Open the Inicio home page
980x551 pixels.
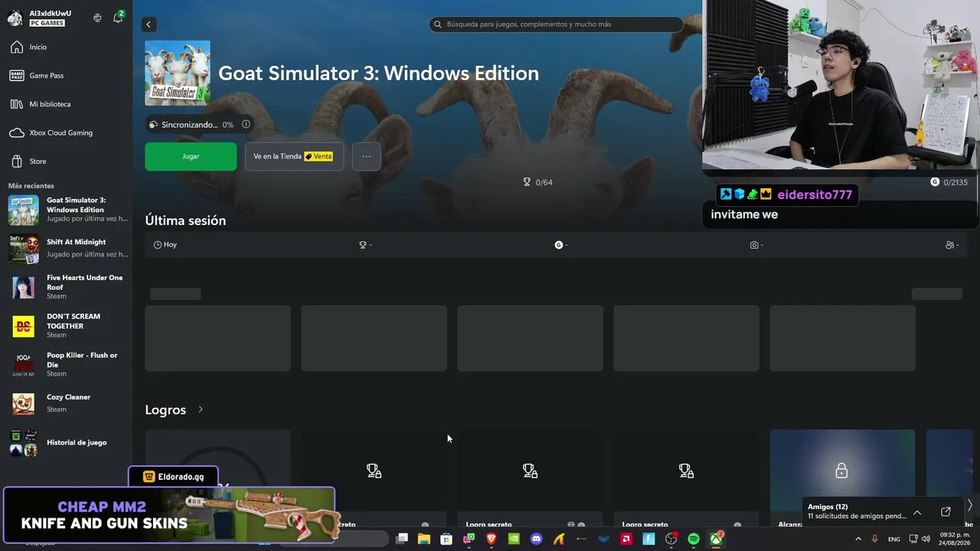[x=66, y=47]
